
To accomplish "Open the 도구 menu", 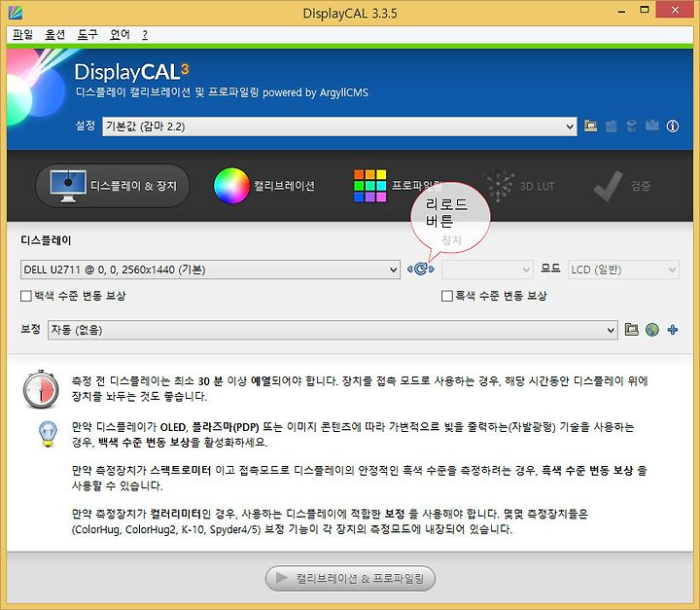I will [x=87, y=35].
